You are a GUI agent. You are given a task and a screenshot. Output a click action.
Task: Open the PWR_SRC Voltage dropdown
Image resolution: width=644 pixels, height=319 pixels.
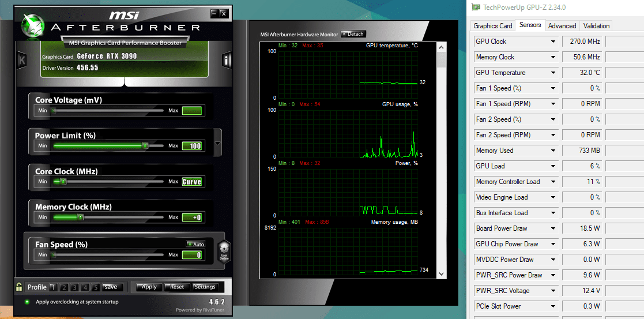(x=553, y=291)
